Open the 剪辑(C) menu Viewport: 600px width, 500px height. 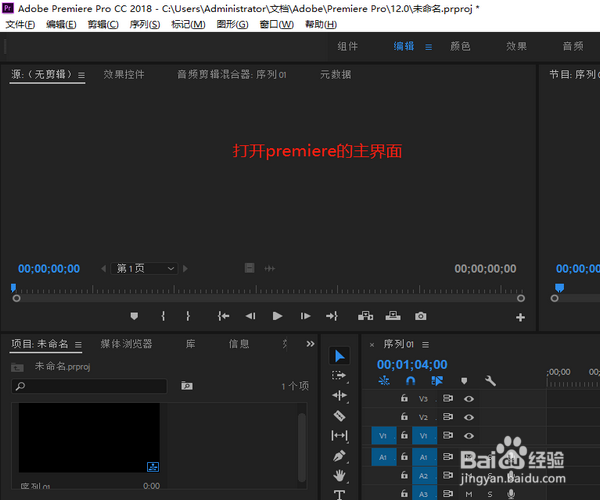(x=103, y=24)
